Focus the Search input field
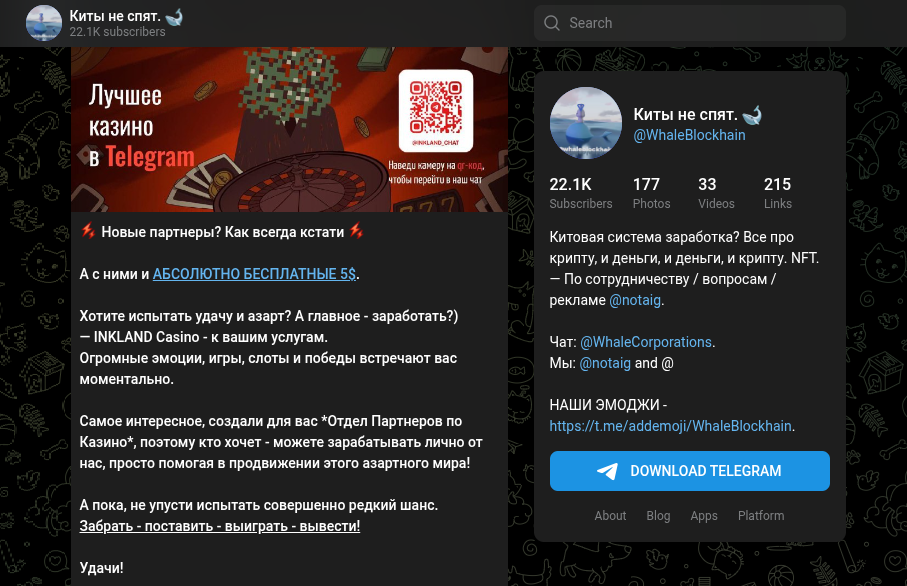Screen dimensions: 907x586 [690, 23]
